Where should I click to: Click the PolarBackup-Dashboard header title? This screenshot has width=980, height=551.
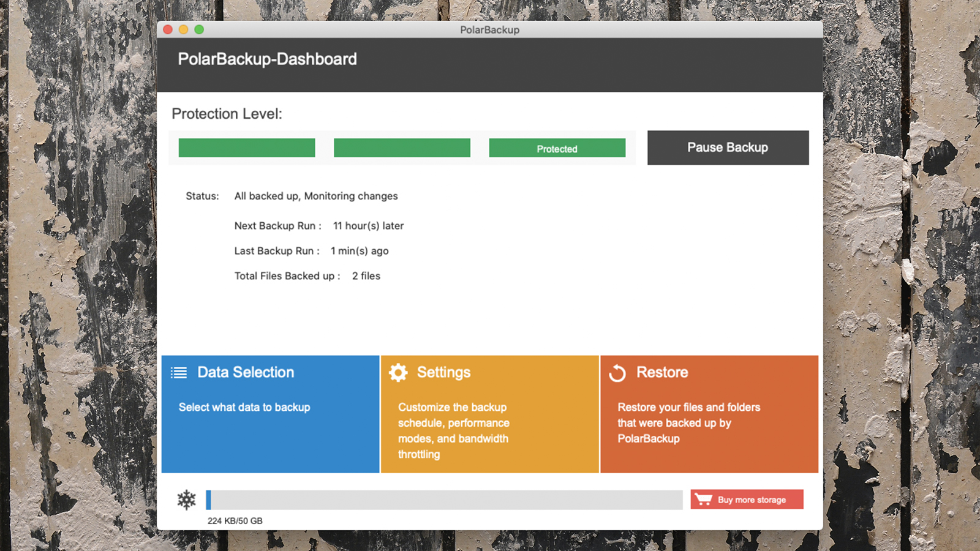pos(267,59)
